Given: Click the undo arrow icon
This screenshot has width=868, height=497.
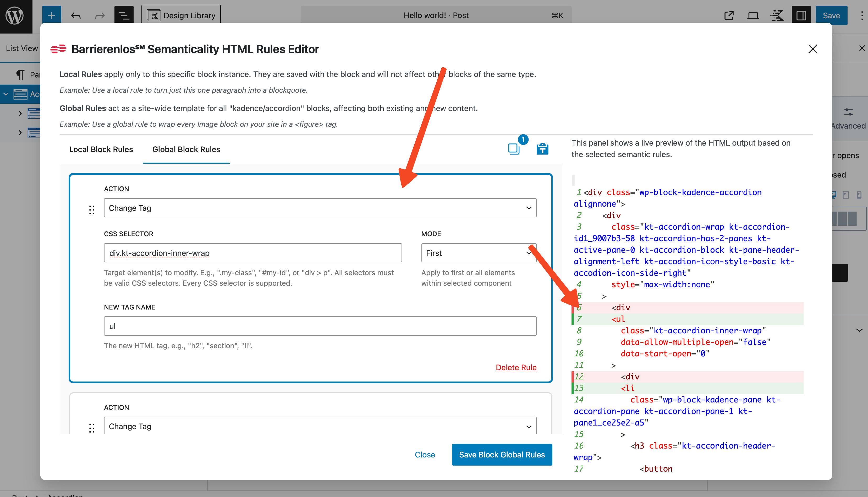Looking at the screenshot, I should pos(76,15).
